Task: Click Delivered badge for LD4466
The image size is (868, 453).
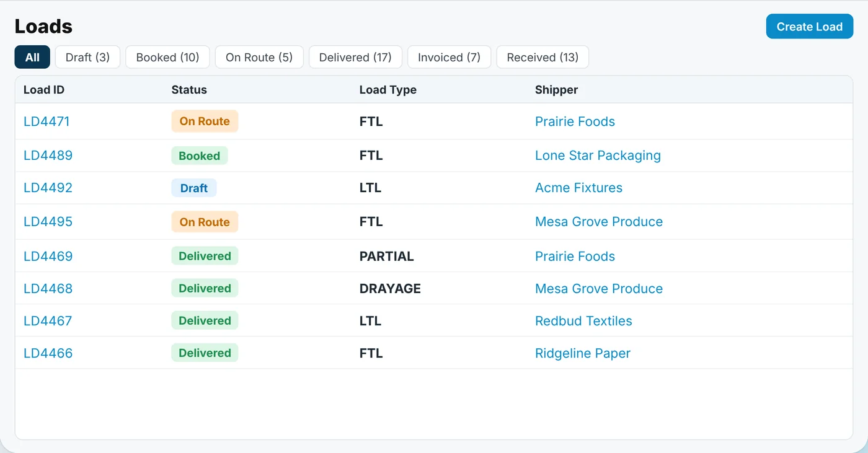Action: (x=205, y=353)
